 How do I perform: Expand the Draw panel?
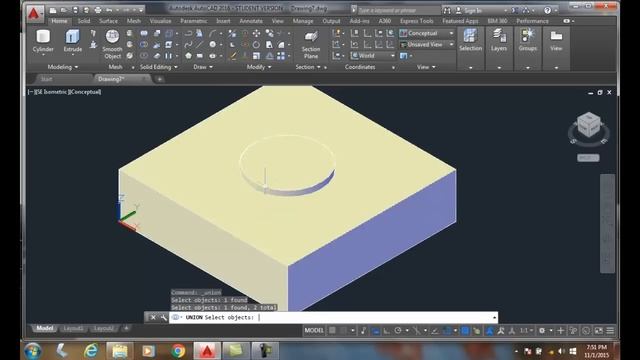(203, 67)
